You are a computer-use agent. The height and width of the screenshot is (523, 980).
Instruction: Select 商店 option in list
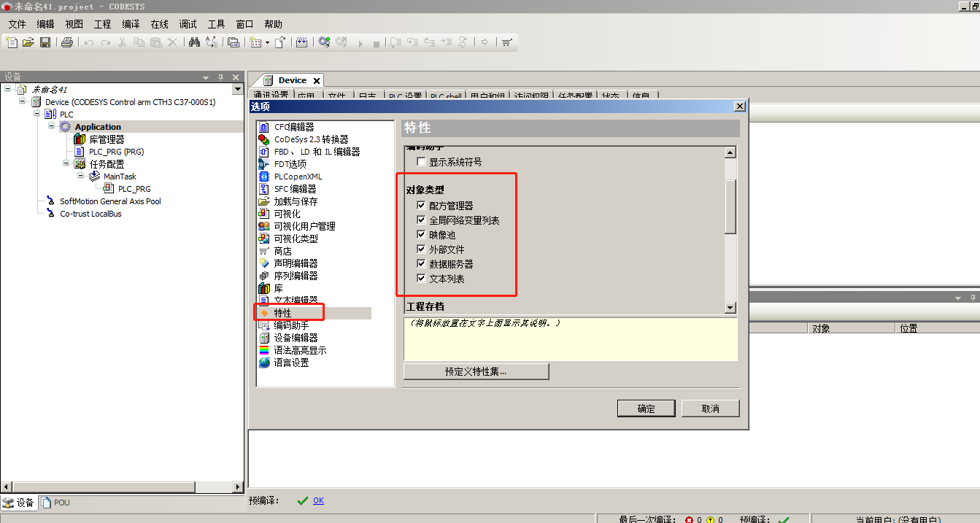point(282,251)
